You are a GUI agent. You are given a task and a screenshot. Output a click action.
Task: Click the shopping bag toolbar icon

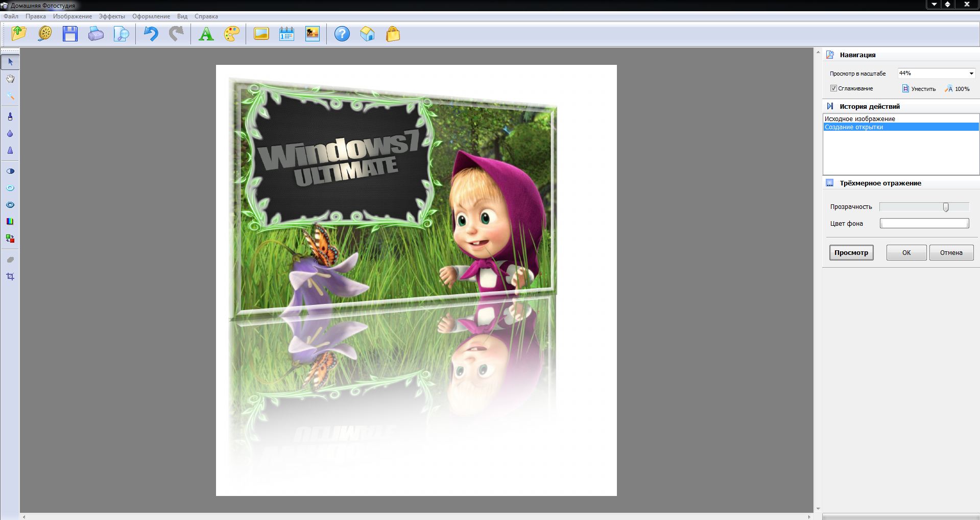click(393, 34)
